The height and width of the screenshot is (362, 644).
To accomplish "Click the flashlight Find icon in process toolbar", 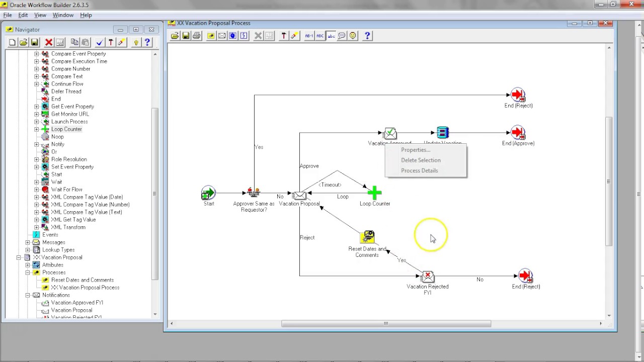I will click(x=295, y=36).
